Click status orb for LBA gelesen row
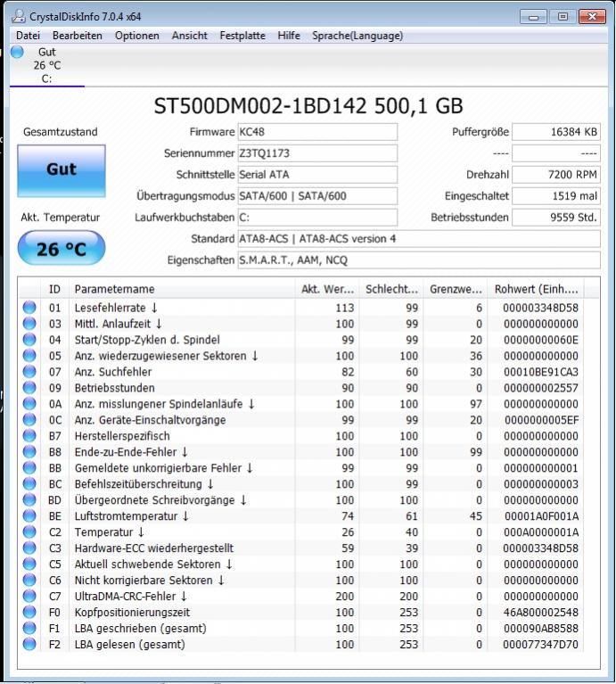The width and height of the screenshot is (616, 684). [x=29, y=644]
